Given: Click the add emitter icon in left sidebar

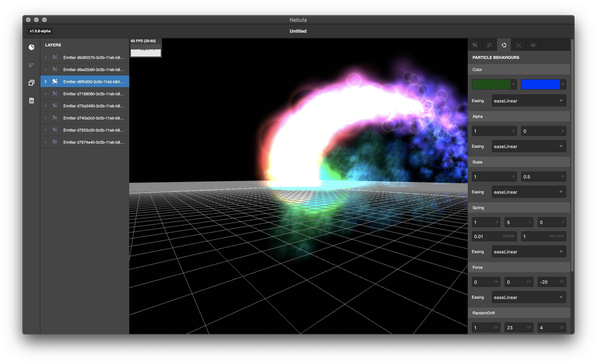Looking at the screenshot, I should point(32,47).
